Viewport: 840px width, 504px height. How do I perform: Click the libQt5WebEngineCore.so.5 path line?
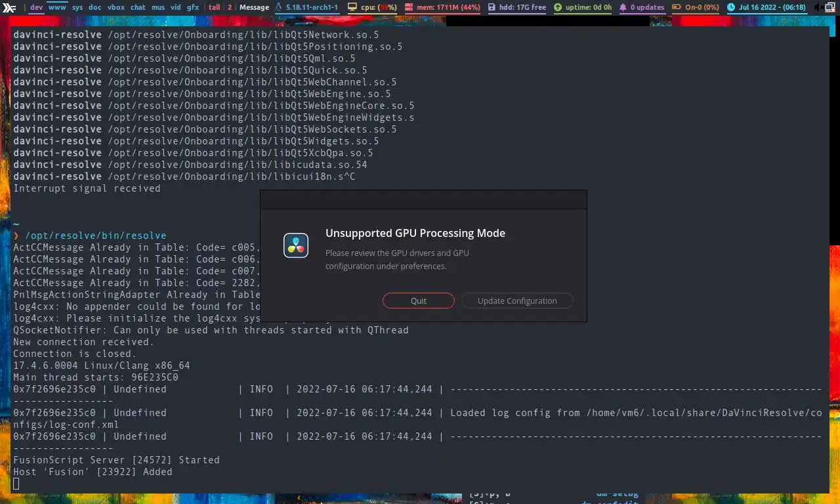click(x=213, y=106)
